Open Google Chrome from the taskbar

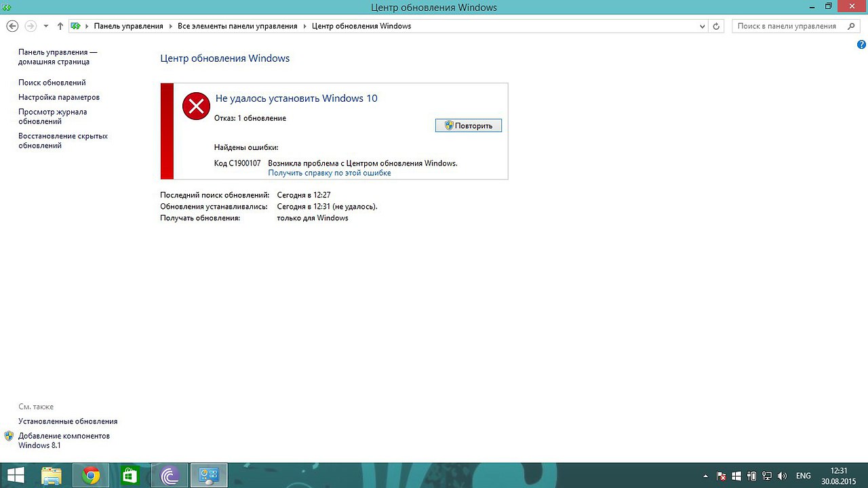pos(91,475)
